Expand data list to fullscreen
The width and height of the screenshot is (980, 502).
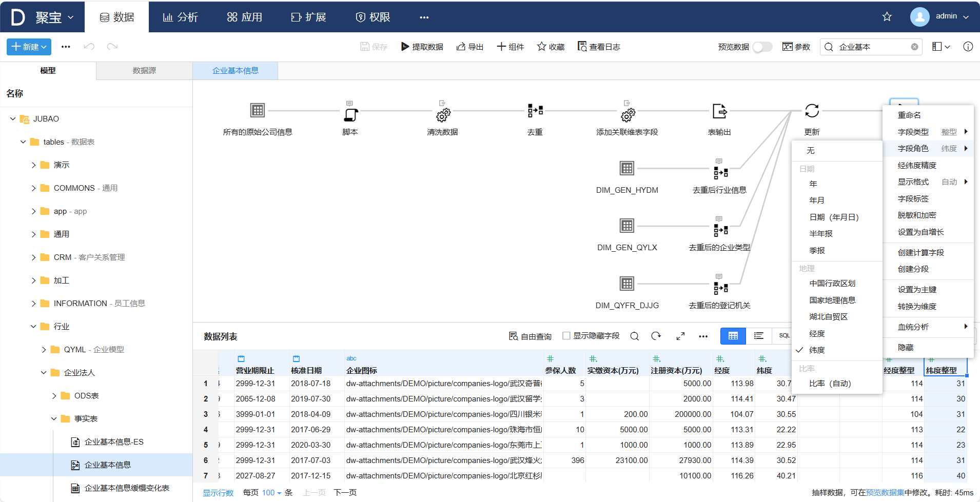point(680,336)
